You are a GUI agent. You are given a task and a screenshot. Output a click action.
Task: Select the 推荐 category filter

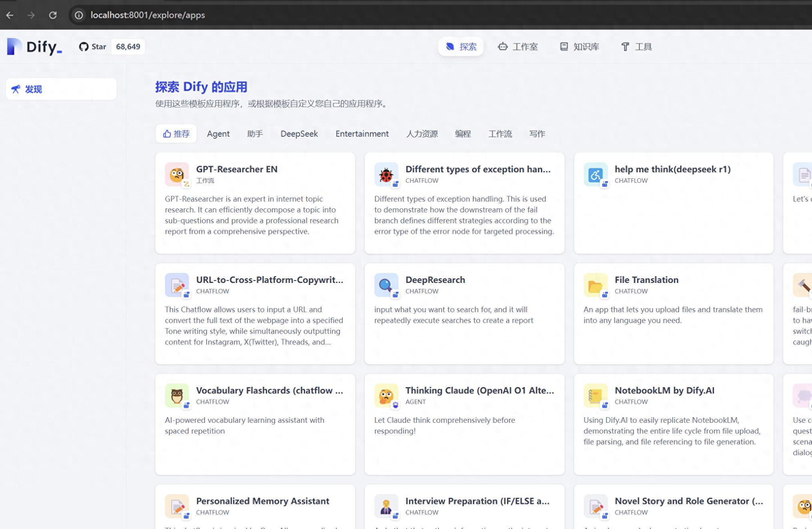pos(176,134)
